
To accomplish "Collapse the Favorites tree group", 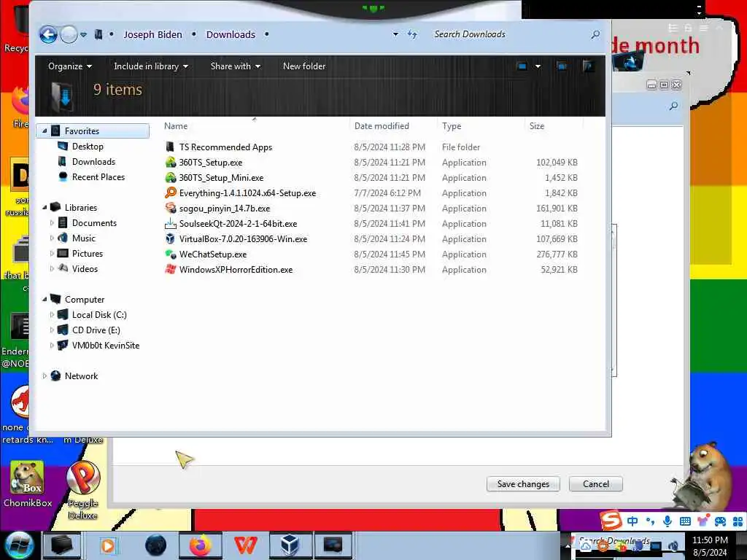I will (44, 131).
